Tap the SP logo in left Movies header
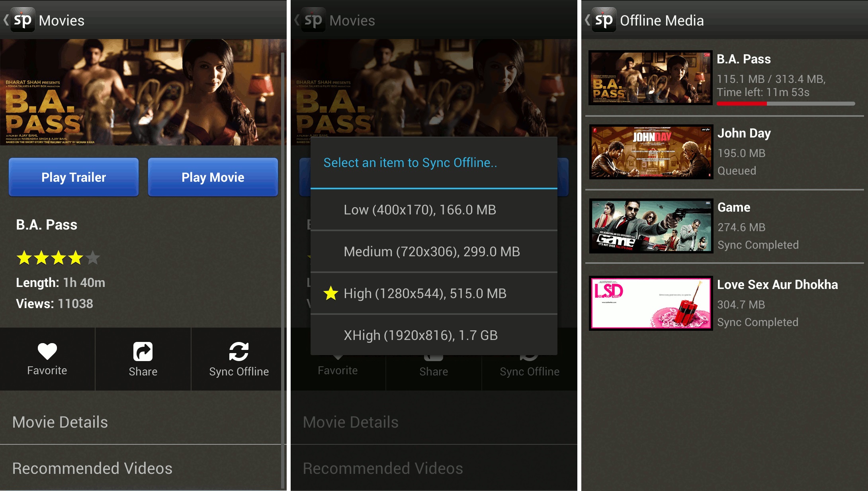Image resolution: width=868 pixels, height=491 pixels. tap(23, 20)
